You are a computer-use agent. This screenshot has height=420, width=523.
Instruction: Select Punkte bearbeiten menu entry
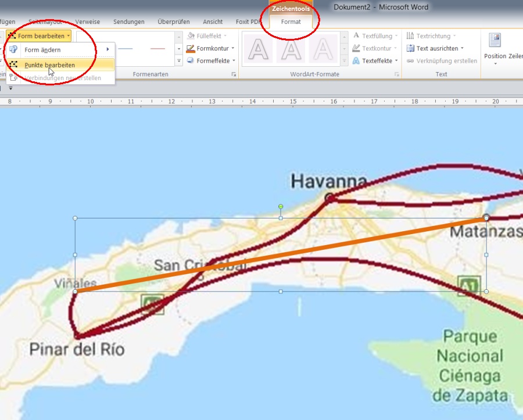tap(60, 65)
